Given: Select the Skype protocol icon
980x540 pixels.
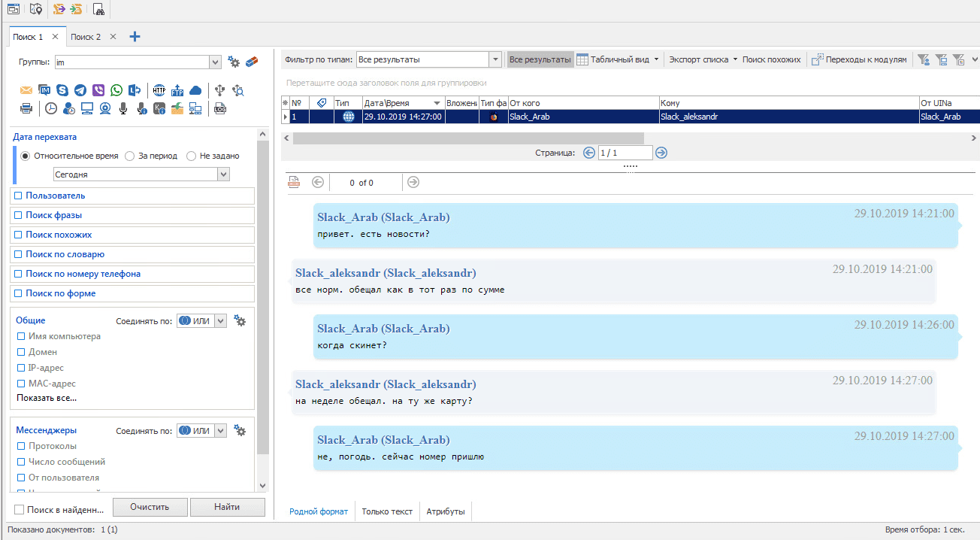Looking at the screenshot, I should [62, 90].
